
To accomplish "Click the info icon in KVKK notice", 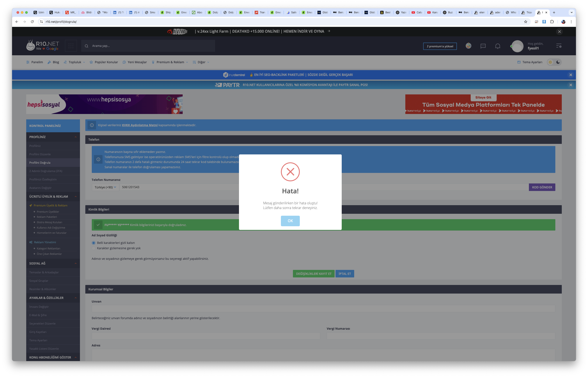I will click(x=92, y=125).
